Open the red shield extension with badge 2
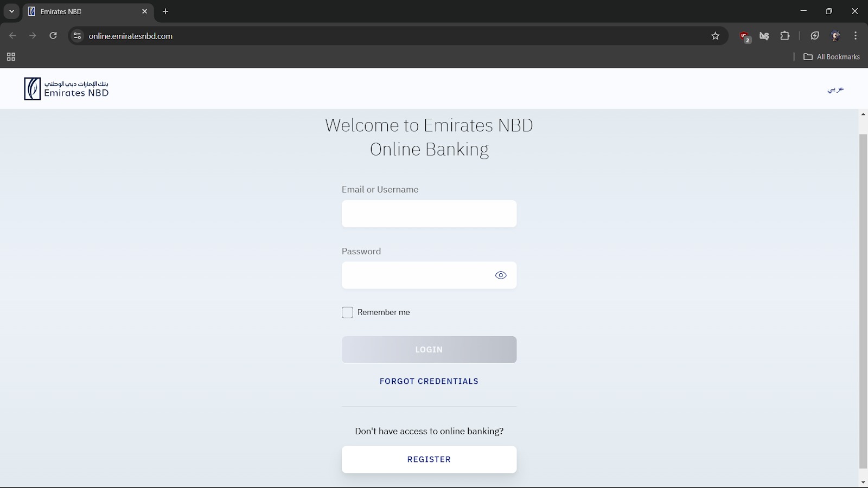The image size is (868, 488). tap(745, 36)
